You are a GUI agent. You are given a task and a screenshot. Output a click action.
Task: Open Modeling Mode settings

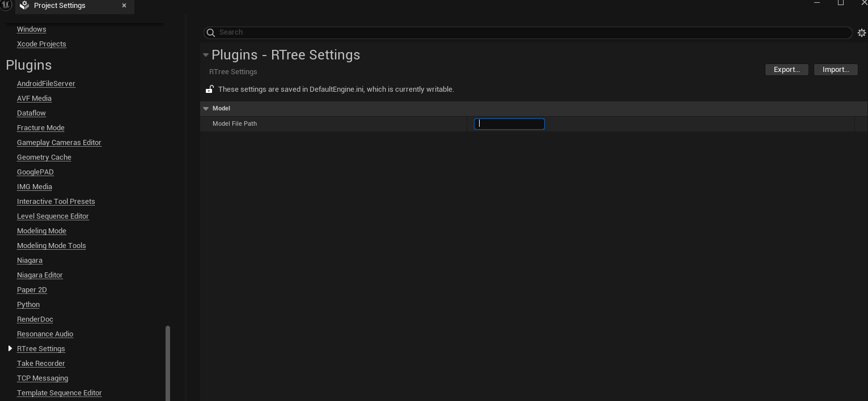coord(41,231)
